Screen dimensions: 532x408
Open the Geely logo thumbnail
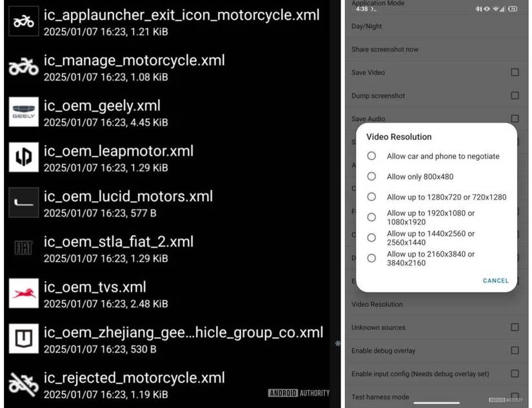click(x=23, y=112)
